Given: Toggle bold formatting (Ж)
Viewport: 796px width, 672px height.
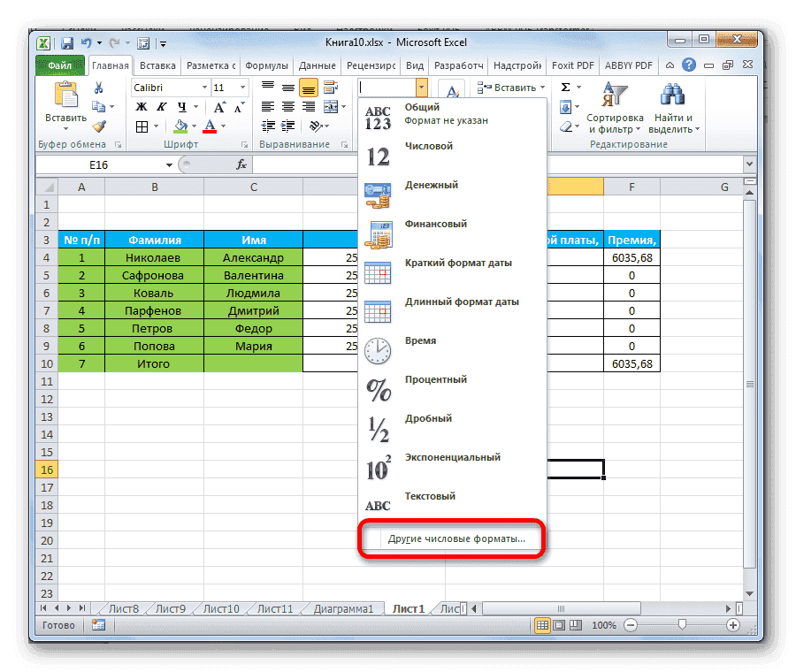Looking at the screenshot, I should [142, 107].
